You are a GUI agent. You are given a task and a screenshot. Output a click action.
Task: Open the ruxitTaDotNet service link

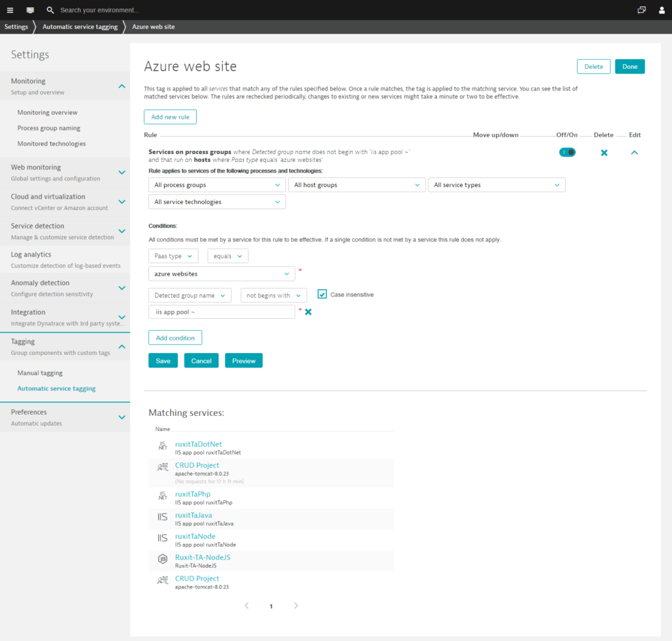pos(198,444)
